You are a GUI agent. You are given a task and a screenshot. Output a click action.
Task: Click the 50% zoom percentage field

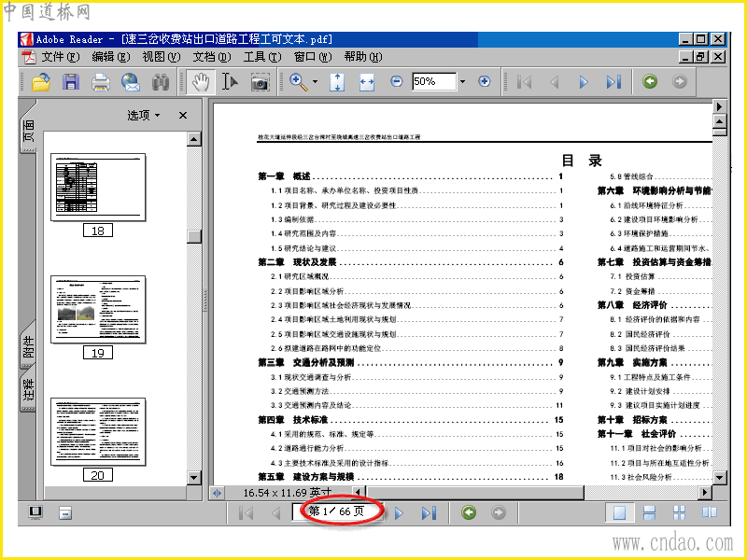pos(434,81)
